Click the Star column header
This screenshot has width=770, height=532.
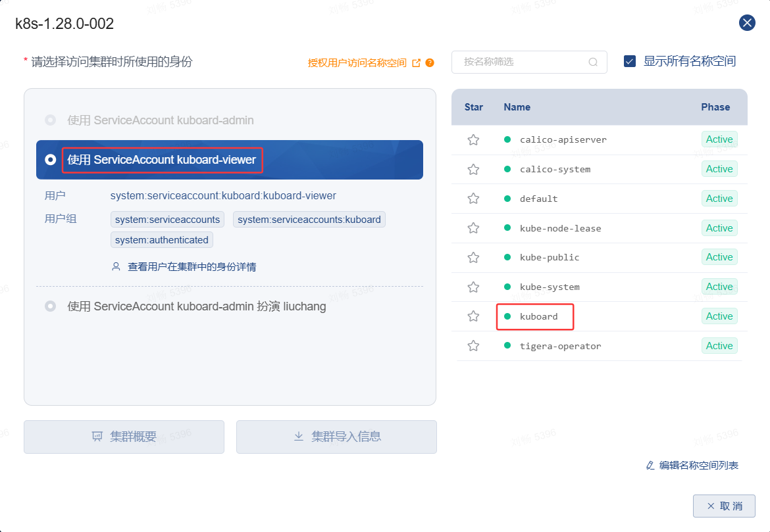pos(473,107)
